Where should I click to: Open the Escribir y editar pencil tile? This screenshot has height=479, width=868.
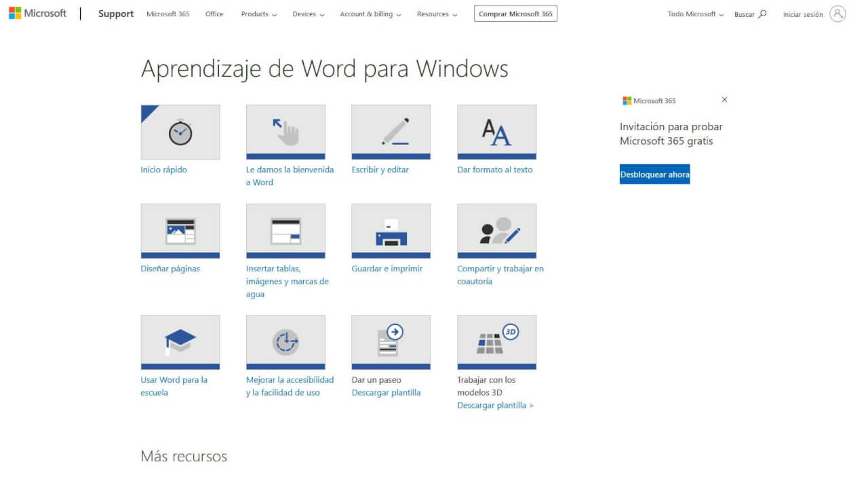pos(391,132)
